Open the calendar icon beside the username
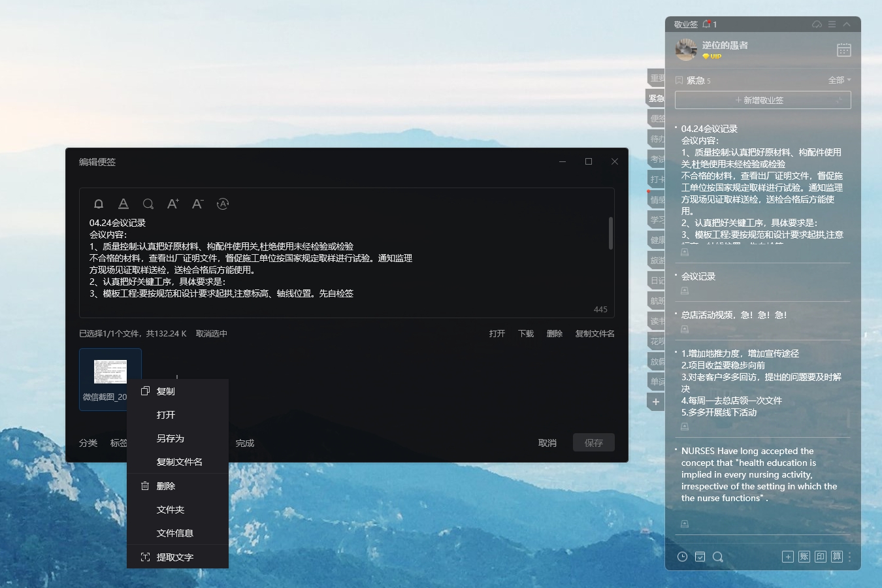Screen dimensions: 882x588 pyautogui.click(x=843, y=50)
